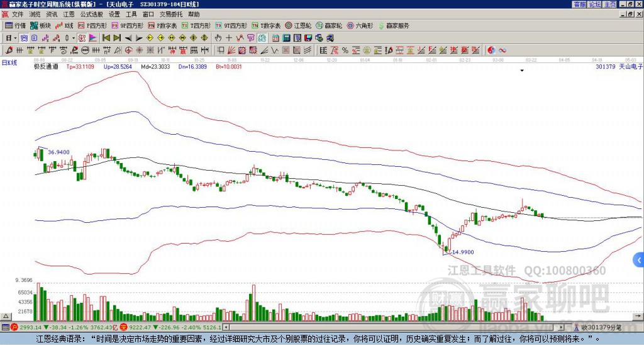Launch the 赢家轮 wheel tool
644x345 pixels.
[x=329, y=25]
